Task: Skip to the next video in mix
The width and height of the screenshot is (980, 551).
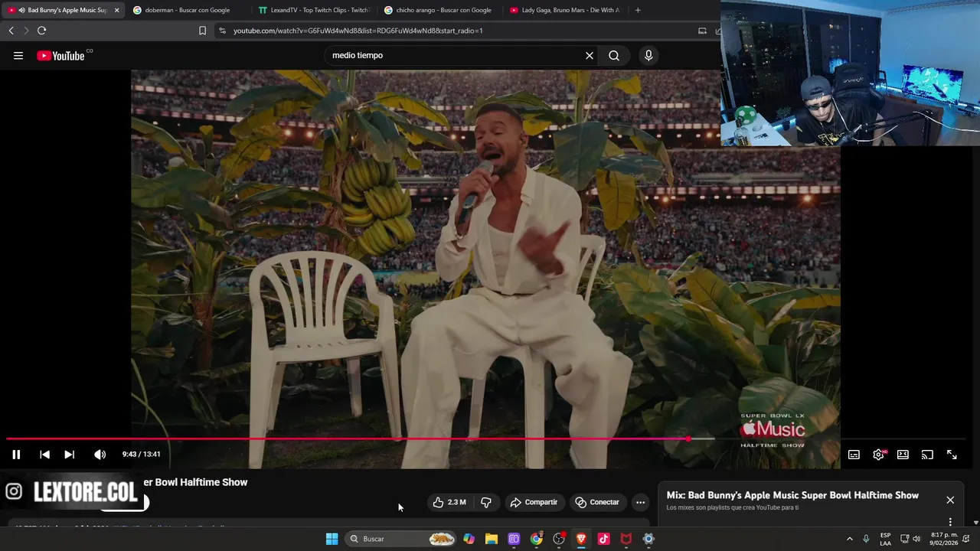Action: click(x=69, y=455)
